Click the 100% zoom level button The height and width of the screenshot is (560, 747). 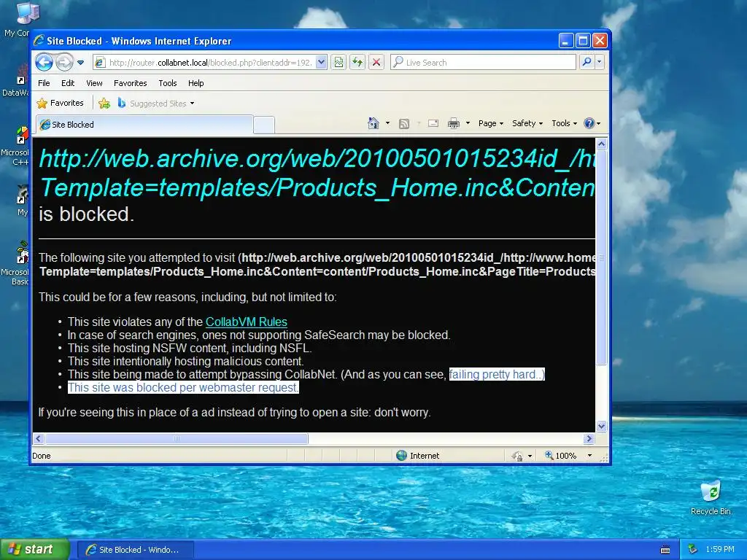point(561,456)
